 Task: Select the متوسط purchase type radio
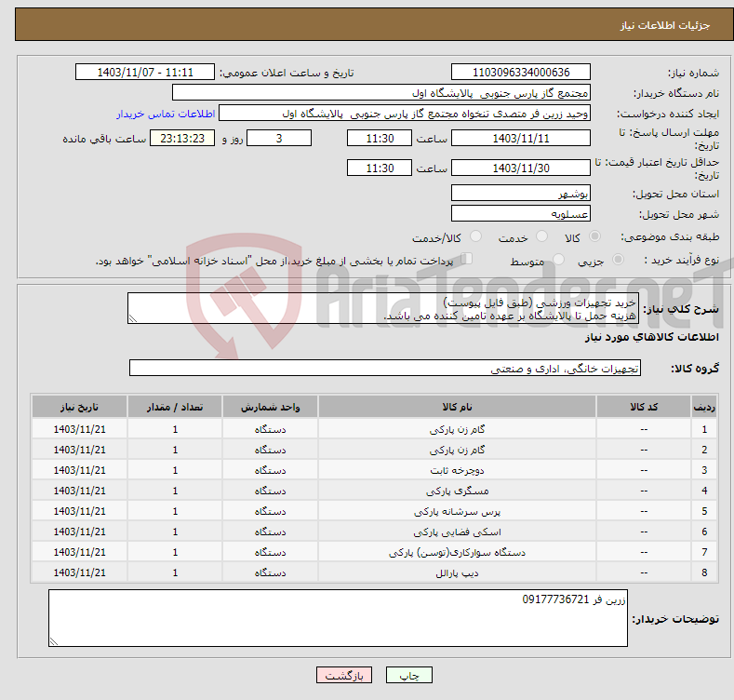click(x=558, y=260)
